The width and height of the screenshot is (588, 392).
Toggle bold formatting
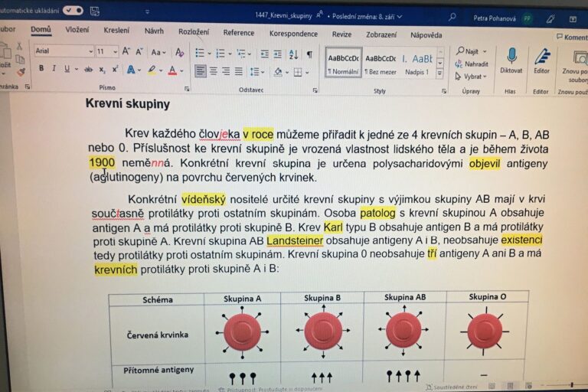(x=41, y=70)
